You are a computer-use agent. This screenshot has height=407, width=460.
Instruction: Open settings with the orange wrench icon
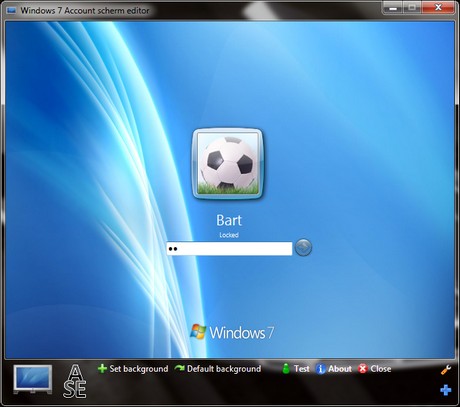(446, 370)
